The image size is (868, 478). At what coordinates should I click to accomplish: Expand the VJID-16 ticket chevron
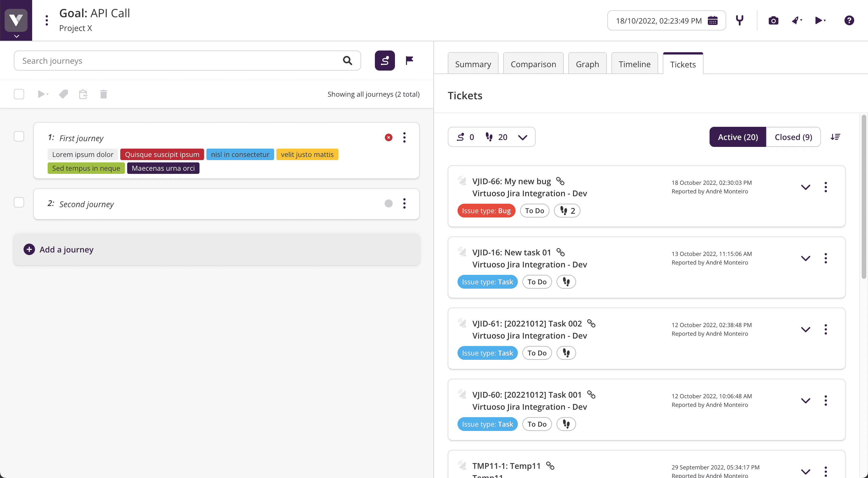[x=805, y=259]
